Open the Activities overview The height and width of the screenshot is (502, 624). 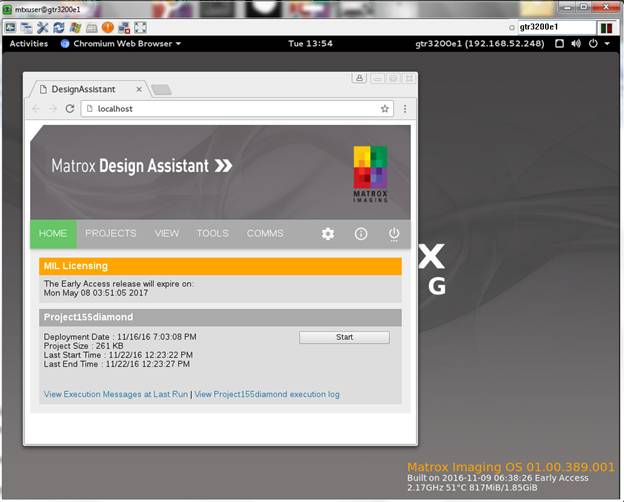click(x=29, y=43)
